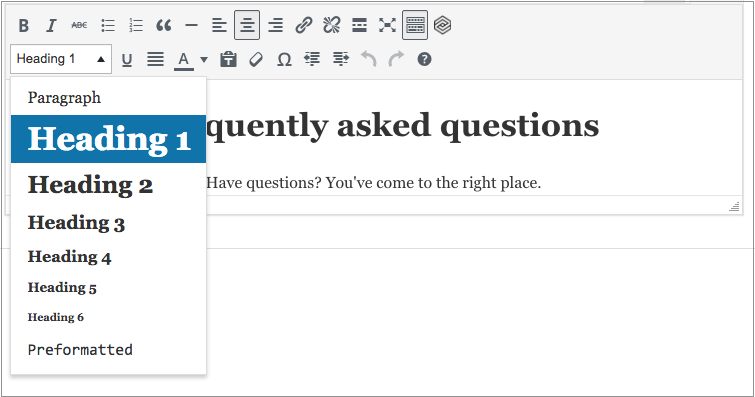Underline the selected text

point(127,60)
